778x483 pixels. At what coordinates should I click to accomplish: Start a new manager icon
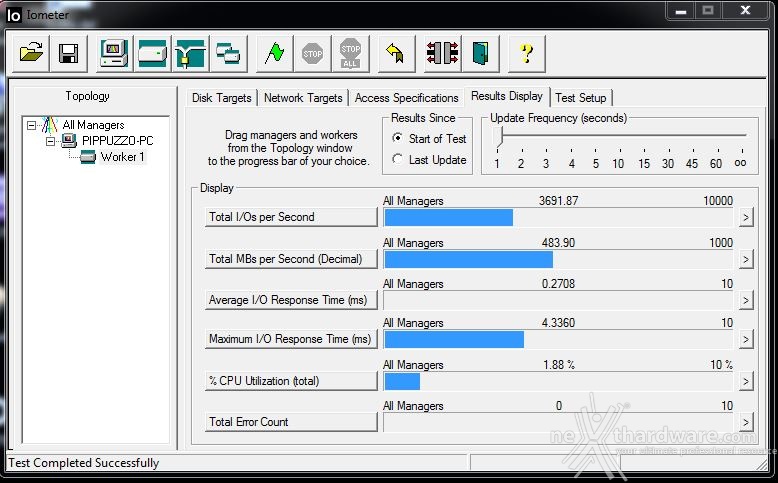[114, 53]
